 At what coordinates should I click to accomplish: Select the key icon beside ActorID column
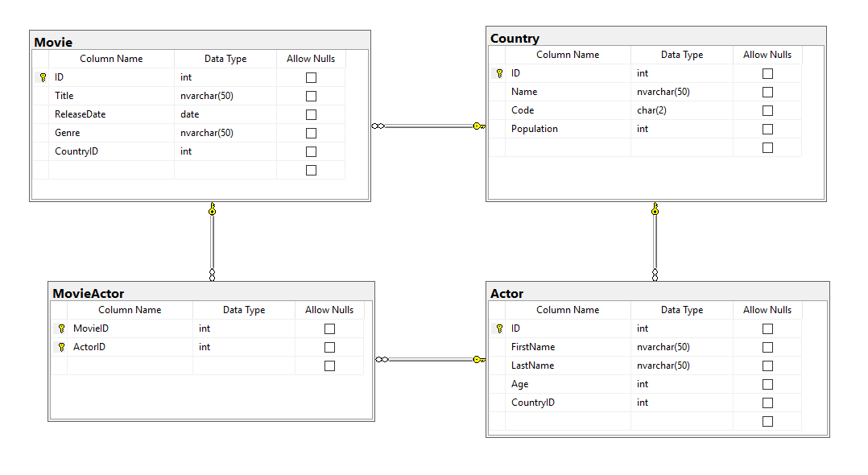pos(61,347)
